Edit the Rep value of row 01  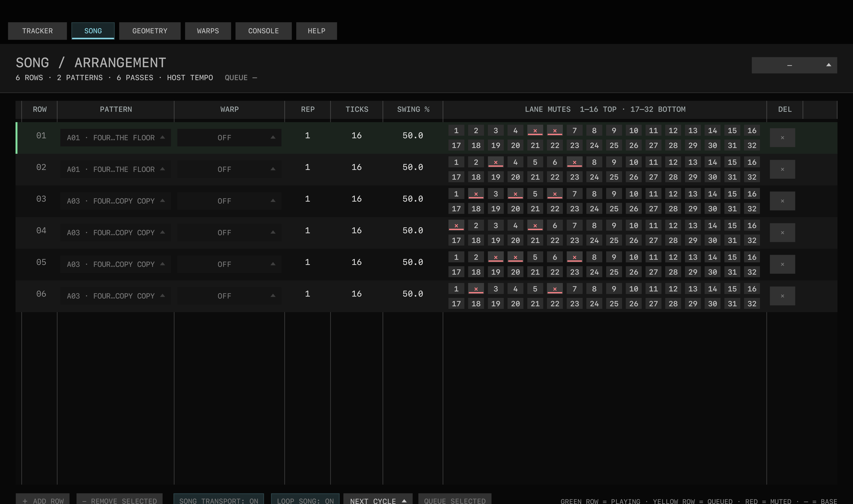pyautogui.click(x=307, y=135)
